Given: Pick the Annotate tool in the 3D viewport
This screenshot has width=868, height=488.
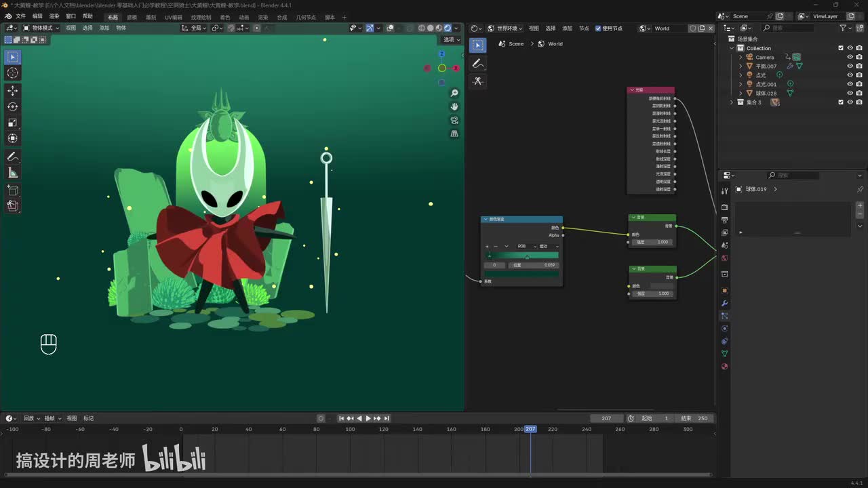Looking at the screenshot, I should pos(13,157).
